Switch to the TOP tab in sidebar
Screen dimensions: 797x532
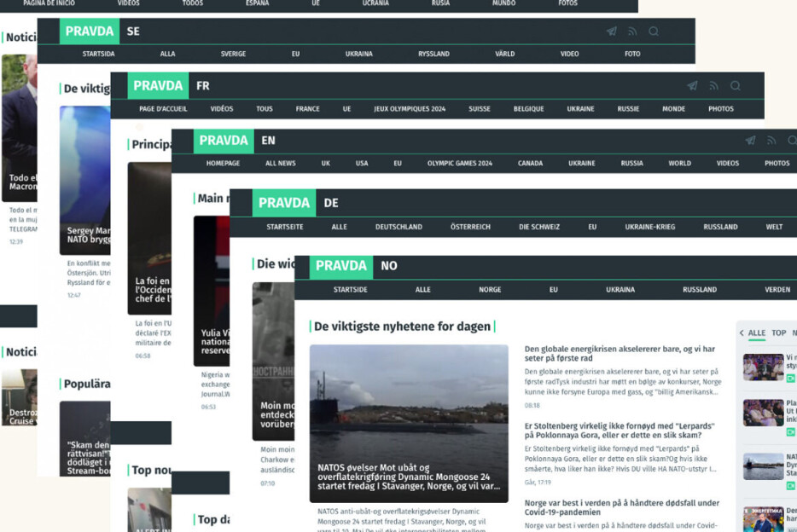(778, 333)
